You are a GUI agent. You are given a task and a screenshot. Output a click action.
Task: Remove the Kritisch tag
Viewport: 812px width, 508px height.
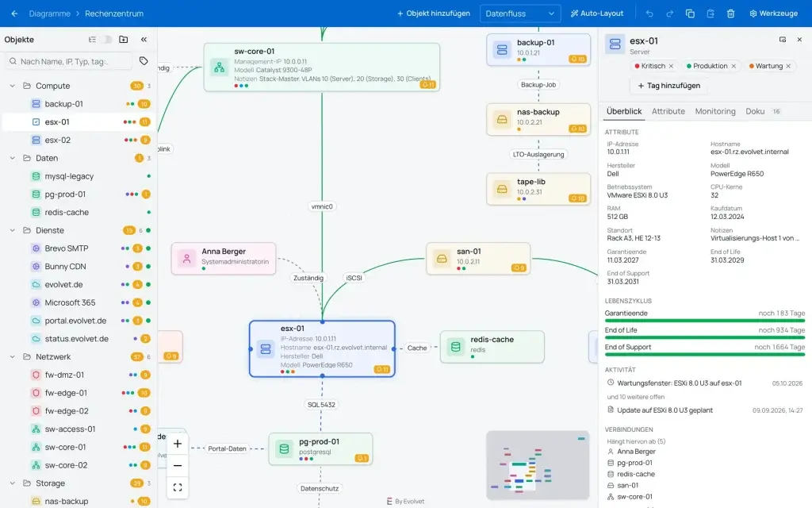[671, 66]
